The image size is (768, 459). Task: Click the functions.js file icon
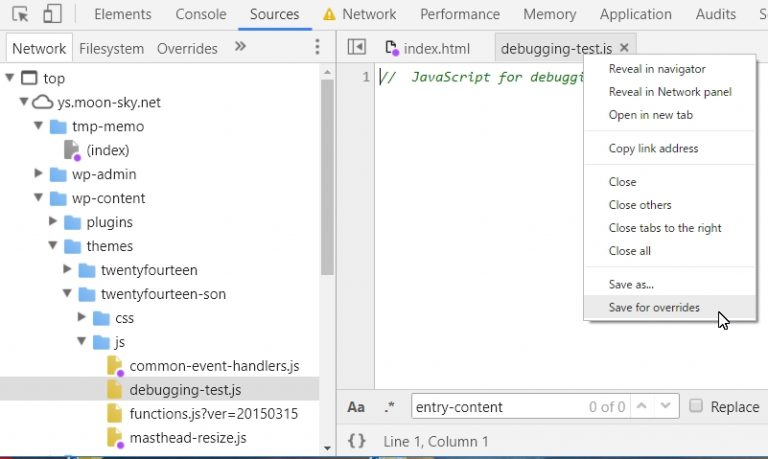click(115, 413)
